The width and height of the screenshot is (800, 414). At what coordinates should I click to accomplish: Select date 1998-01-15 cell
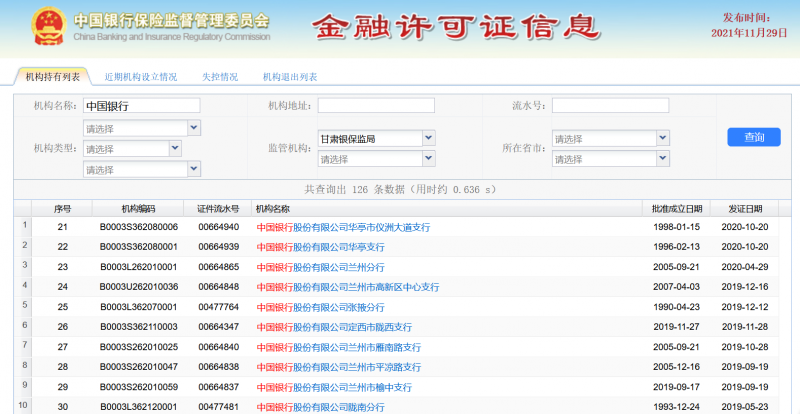677,227
